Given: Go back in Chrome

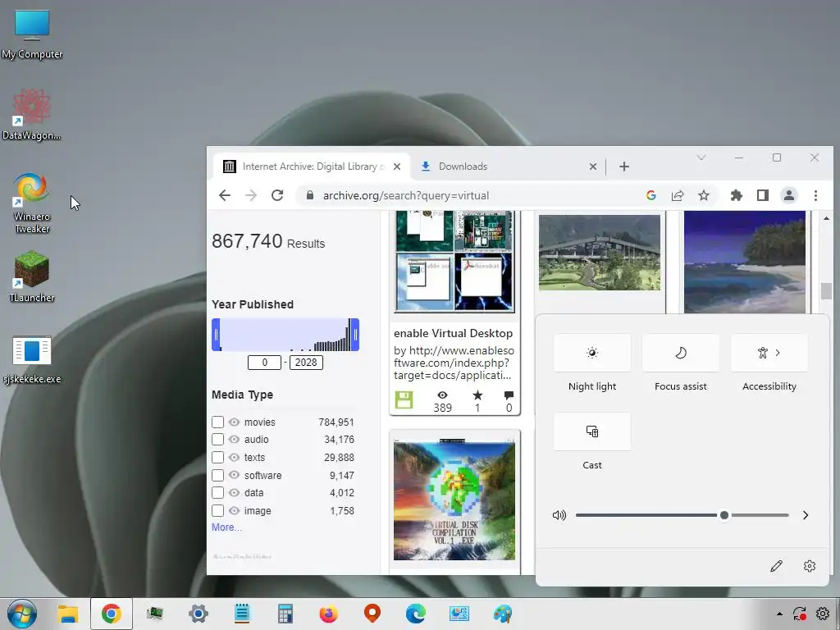Looking at the screenshot, I should point(225,195).
